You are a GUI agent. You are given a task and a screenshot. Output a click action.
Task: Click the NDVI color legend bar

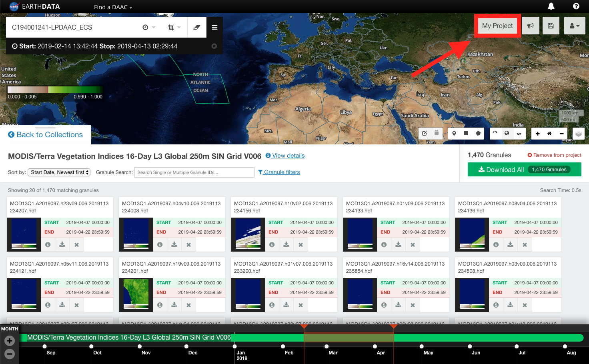click(55, 90)
